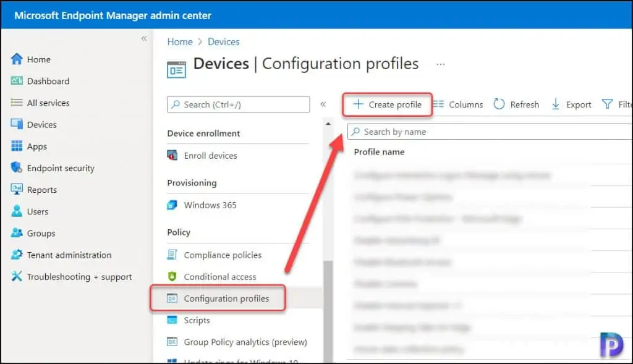
Task: Click the plus icon of Create profile
Action: [x=358, y=104]
